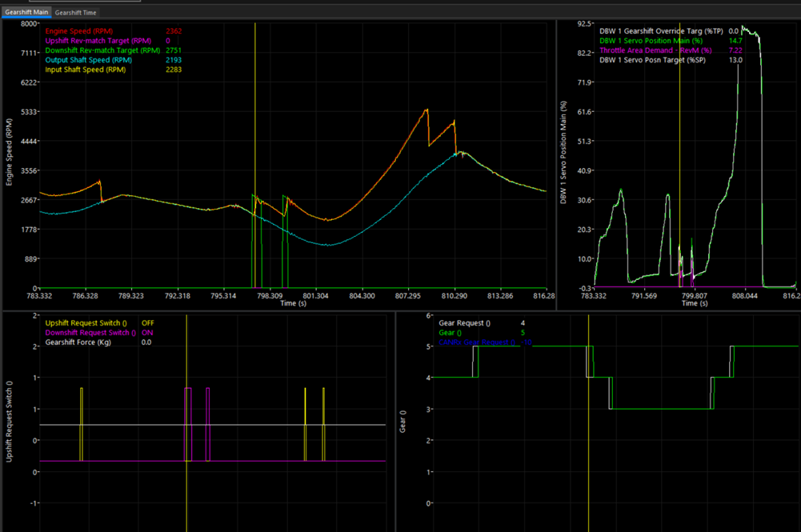801x532 pixels.
Task: Open the Gearshift Time tab
Action: [75, 13]
